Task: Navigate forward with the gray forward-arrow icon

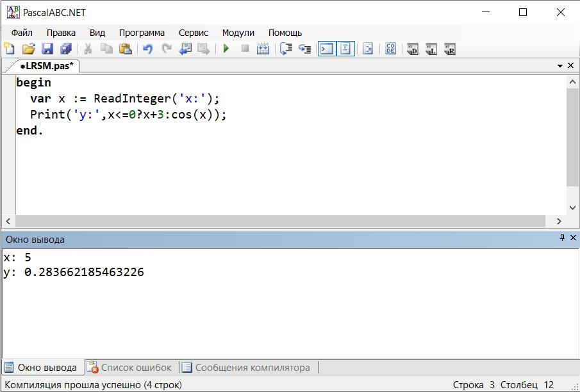Action: pyautogui.click(x=203, y=49)
